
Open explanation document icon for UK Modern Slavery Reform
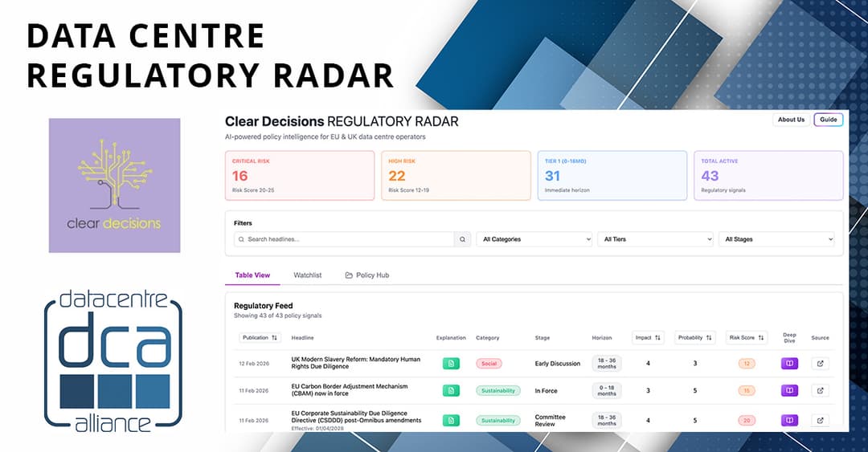point(451,364)
